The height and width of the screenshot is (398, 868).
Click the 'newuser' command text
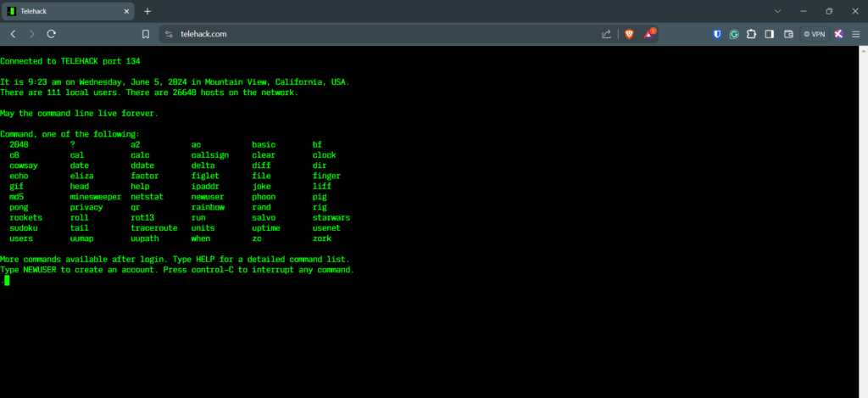[208, 197]
